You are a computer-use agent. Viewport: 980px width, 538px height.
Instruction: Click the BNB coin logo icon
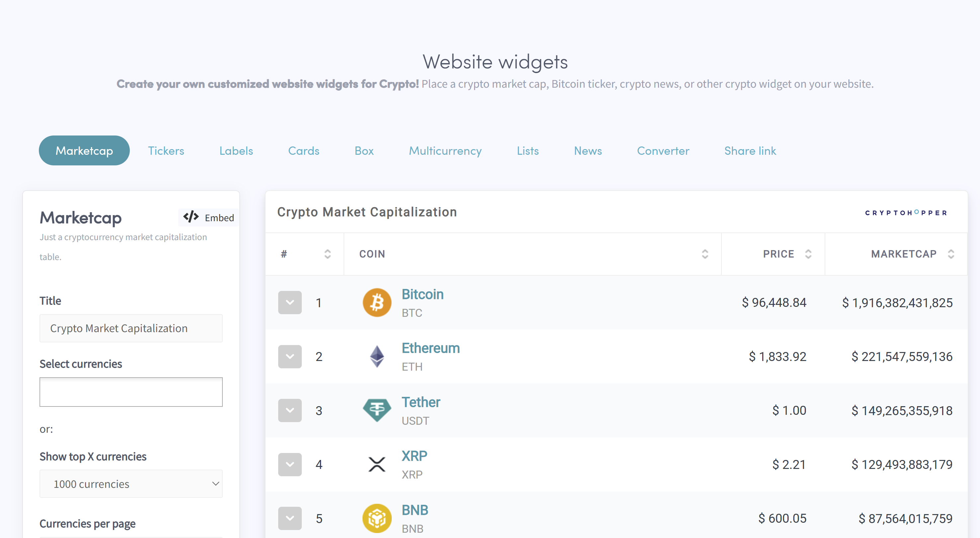(377, 518)
